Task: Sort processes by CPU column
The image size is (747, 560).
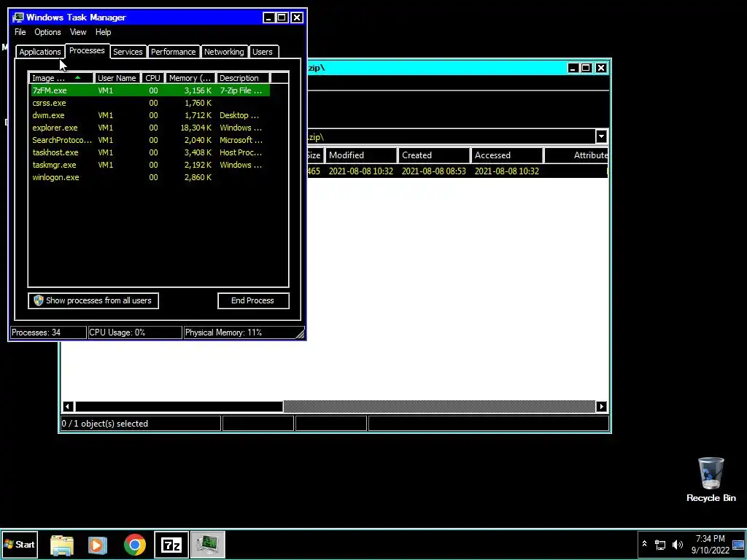Action: tap(153, 78)
